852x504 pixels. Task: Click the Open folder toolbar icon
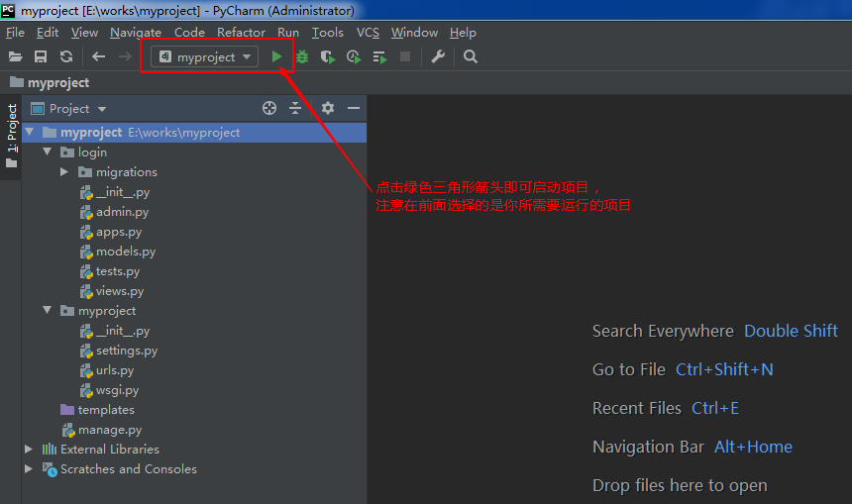[15, 56]
